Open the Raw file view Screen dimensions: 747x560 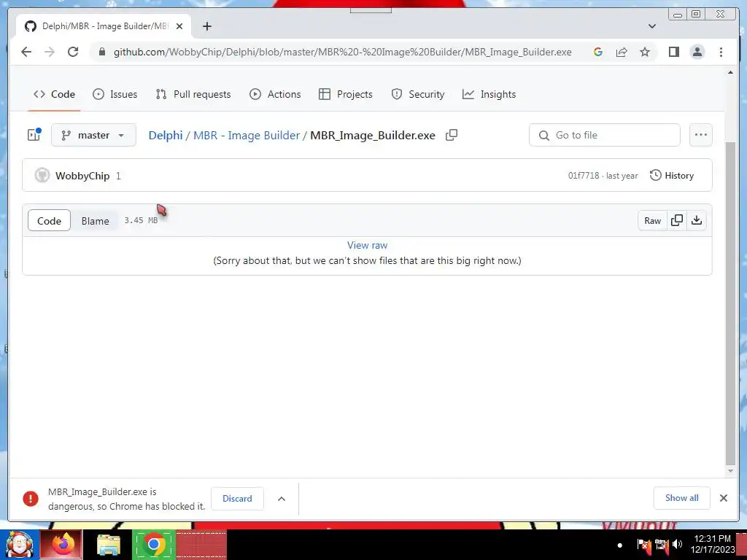pyautogui.click(x=652, y=220)
